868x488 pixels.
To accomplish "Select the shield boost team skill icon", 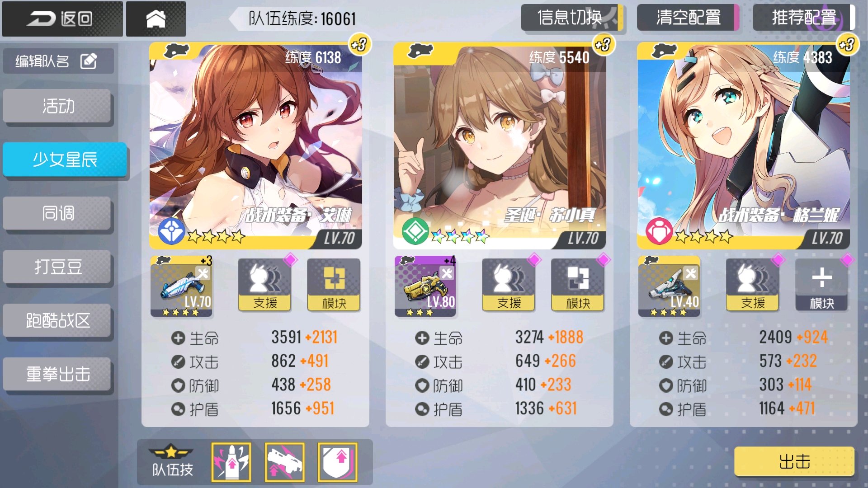I will (338, 462).
